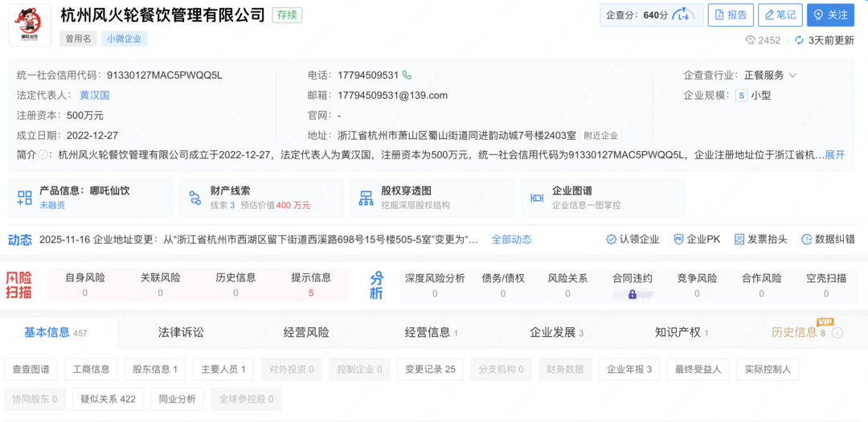This screenshot has width=868, height=422.
Task: Click the 报告 button
Action: (730, 14)
